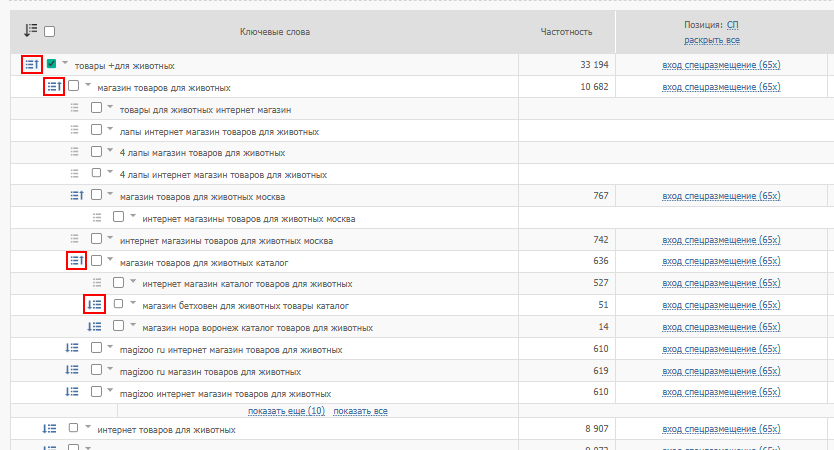Check the 'лапы интернет магазин товаров' checkbox
834x450 pixels.
(x=96, y=130)
